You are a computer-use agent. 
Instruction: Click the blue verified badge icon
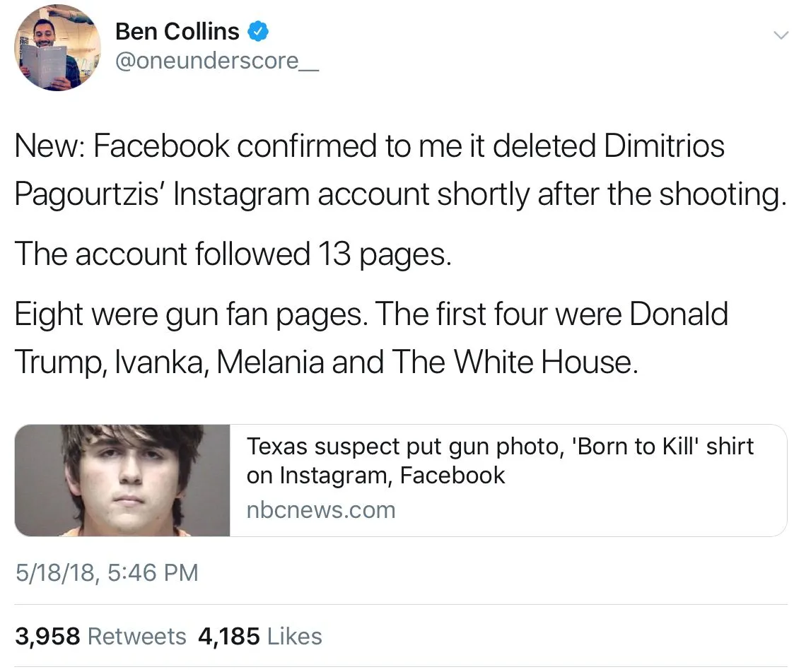click(x=257, y=31)
